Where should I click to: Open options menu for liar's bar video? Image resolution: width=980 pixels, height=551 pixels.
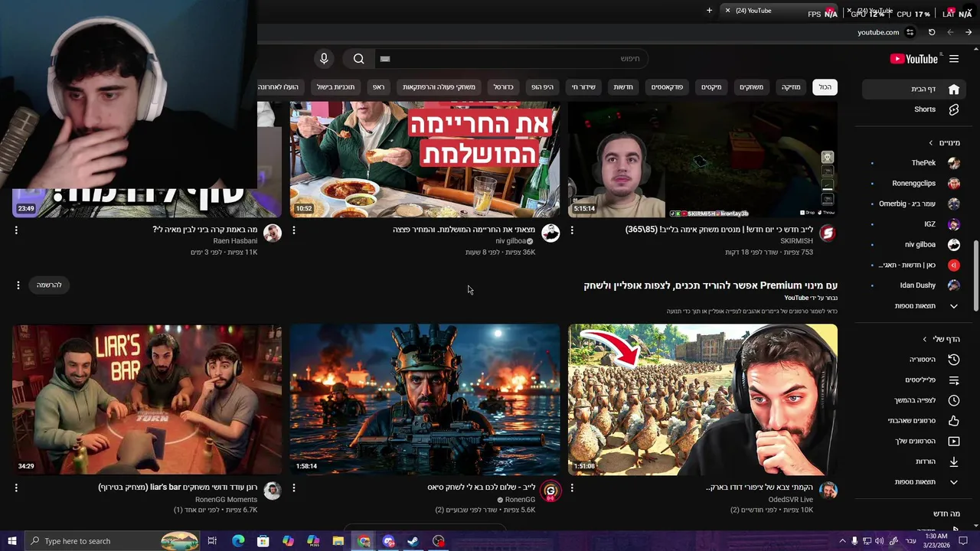(16, 487)
